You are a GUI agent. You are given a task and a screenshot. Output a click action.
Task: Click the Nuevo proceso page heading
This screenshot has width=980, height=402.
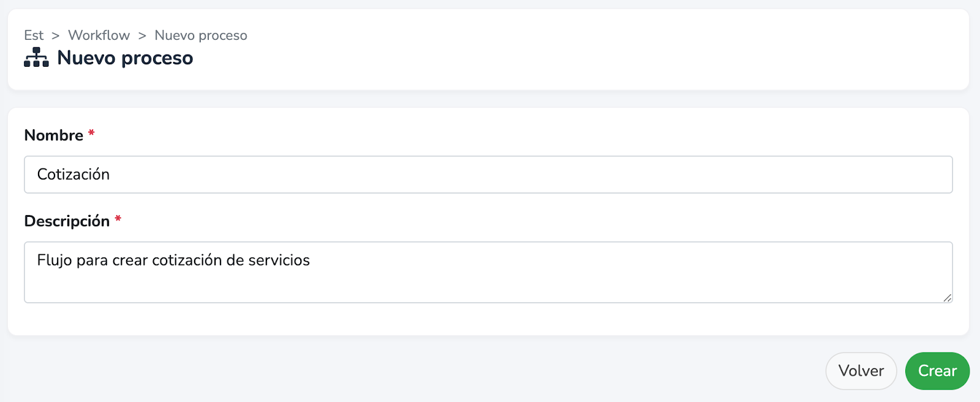125,58
